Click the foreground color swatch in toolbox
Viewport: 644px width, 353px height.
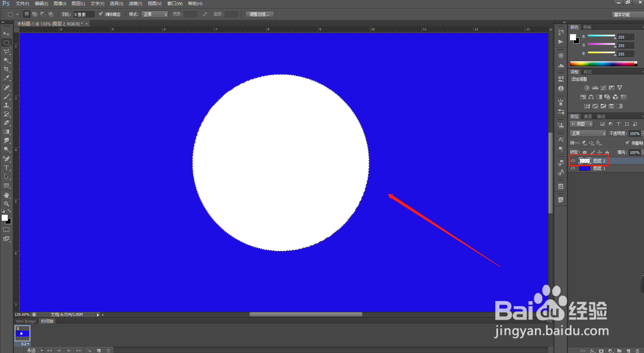(x=5, y=218)
